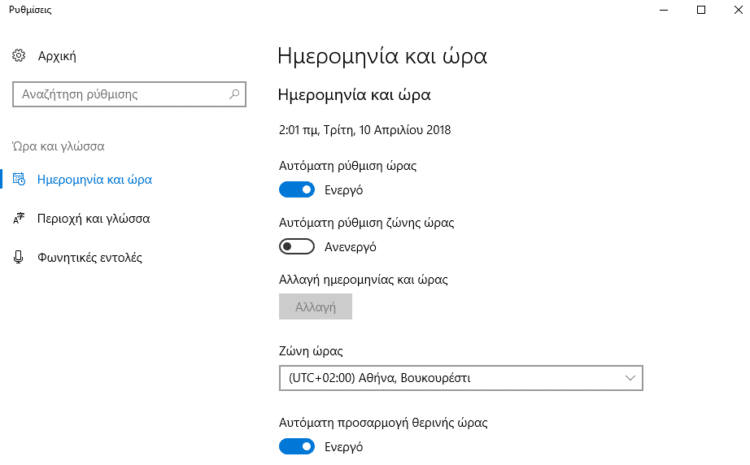Screen dimensions: 750x465
Task: Click the microphone icon for Φωνητικές εντολές
Action: [x=18, y=257]
